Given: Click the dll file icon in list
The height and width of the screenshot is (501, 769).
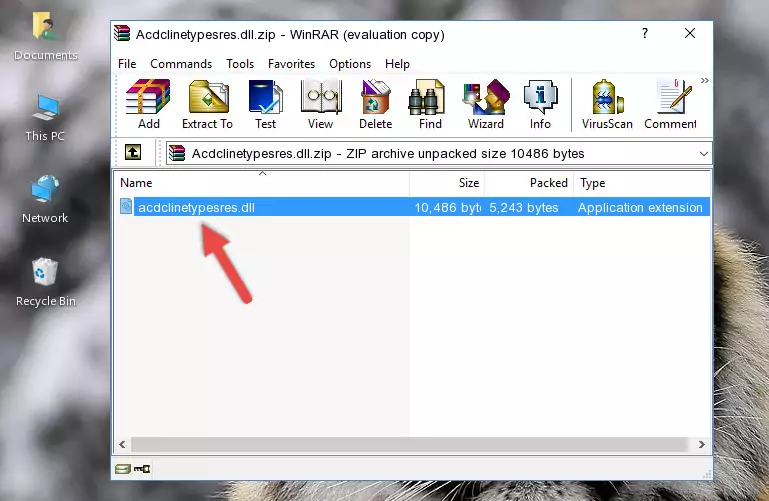Looking at the screenshot, I should point(126,206).
